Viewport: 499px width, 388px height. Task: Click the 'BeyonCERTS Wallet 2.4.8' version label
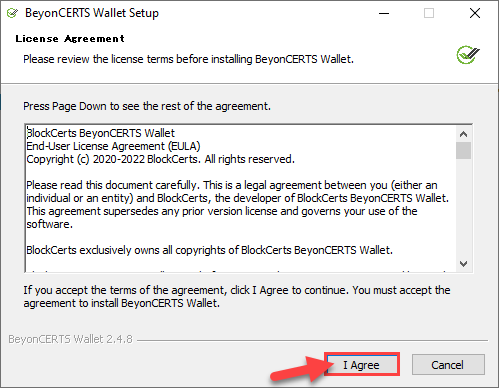pyautogui.click(x=70, y=339)
